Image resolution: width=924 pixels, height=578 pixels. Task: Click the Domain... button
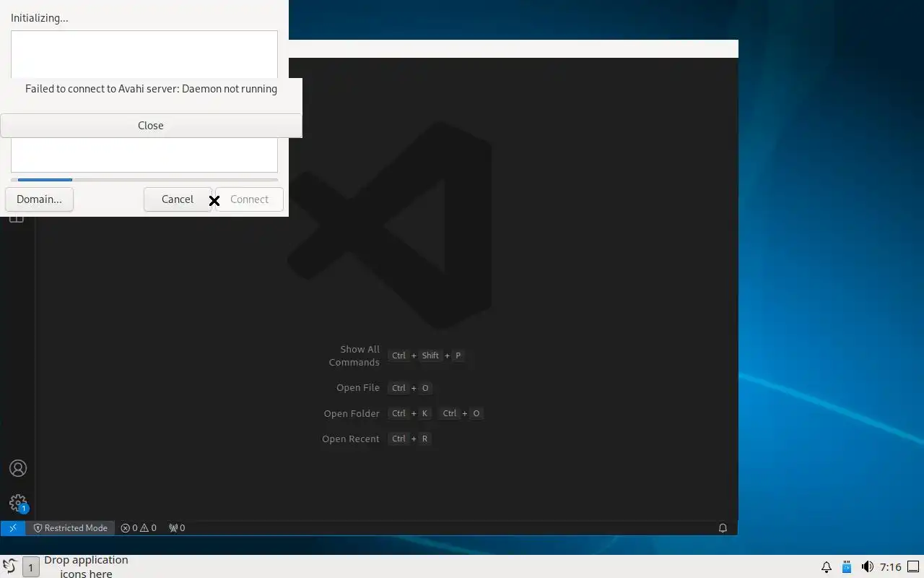(39, 199)
